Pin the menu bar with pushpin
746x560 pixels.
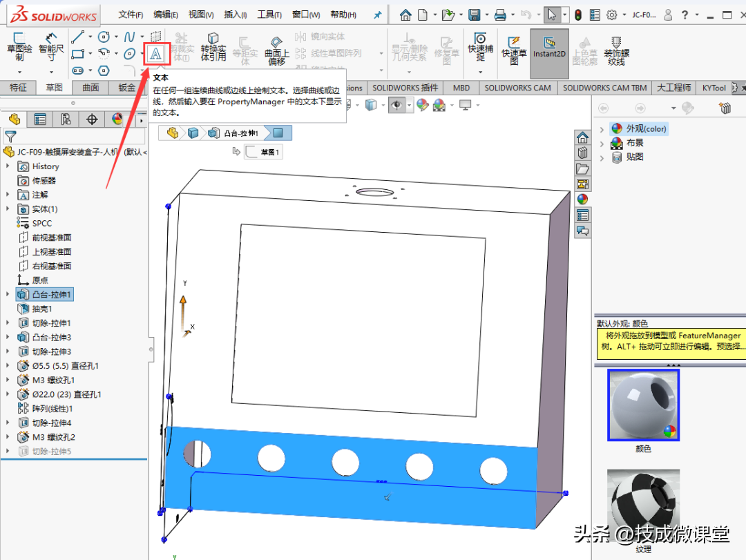pyautogui.click(x=377, y=15)
